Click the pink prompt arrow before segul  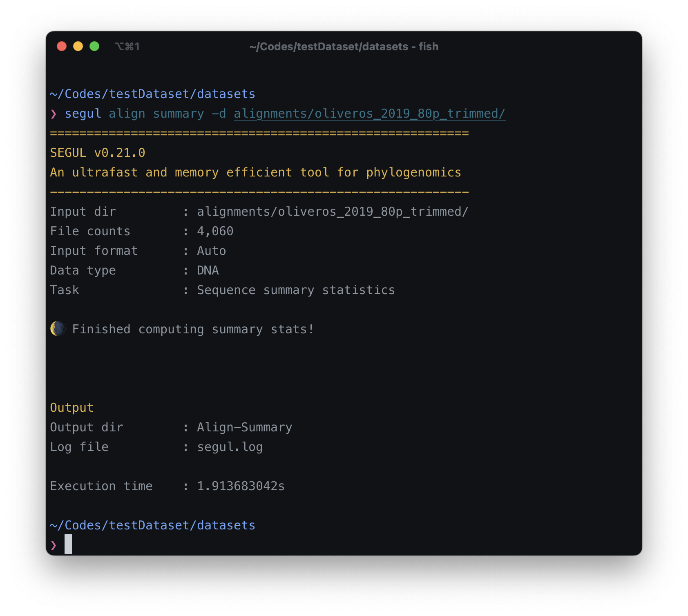(x=54, y=114)
